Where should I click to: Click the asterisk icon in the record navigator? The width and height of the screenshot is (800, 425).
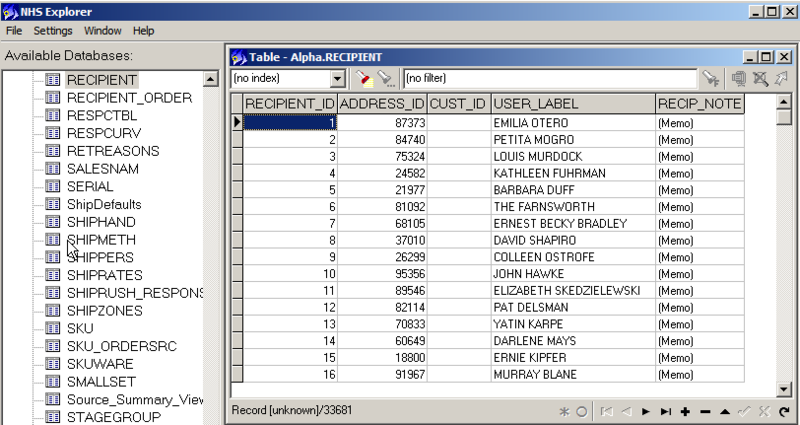coord(564,411)
